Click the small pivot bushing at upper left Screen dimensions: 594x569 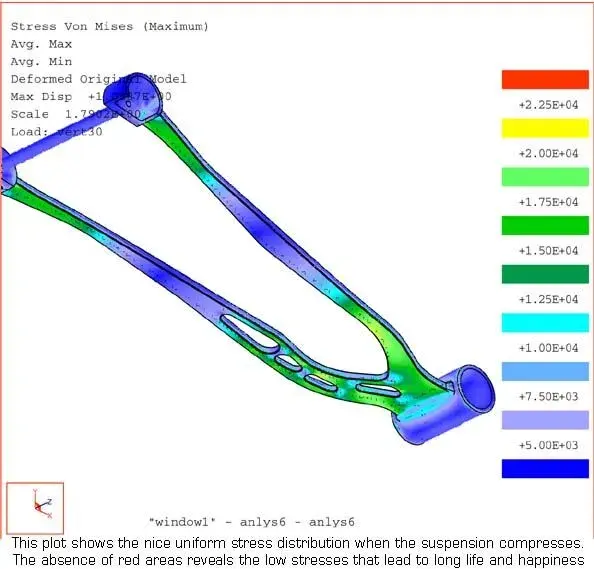(x=133, y=99)
